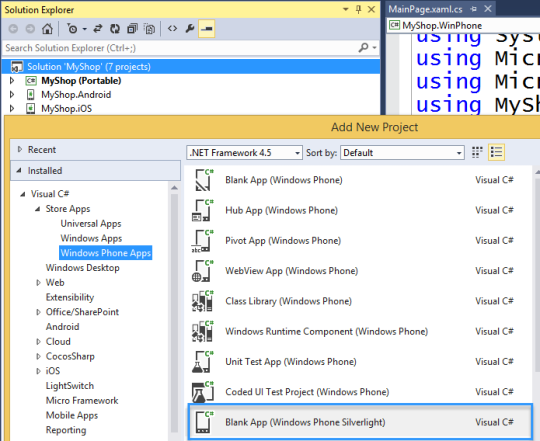540x441 pixels.
Task: Open Properties wrench icon
Action: (190, 29)
